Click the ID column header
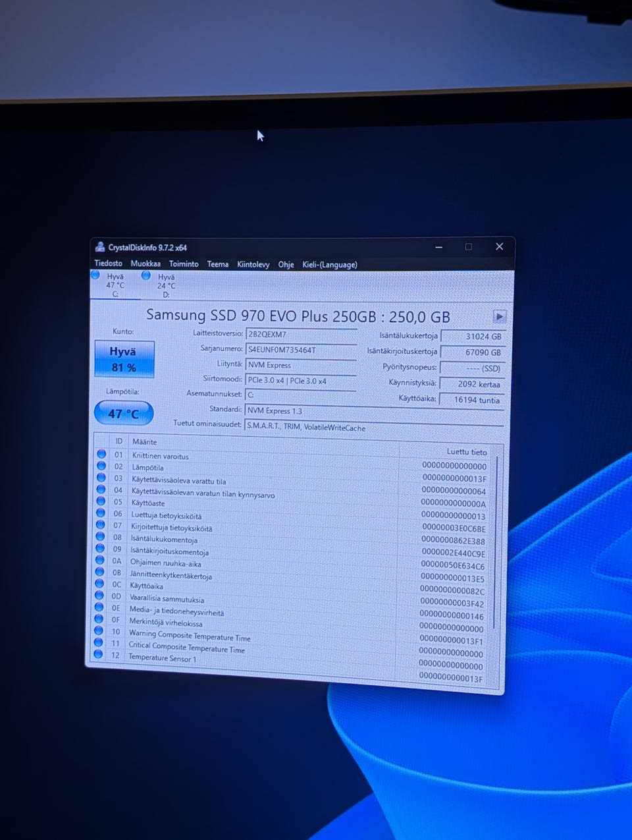632x840 pixels. 119,441
